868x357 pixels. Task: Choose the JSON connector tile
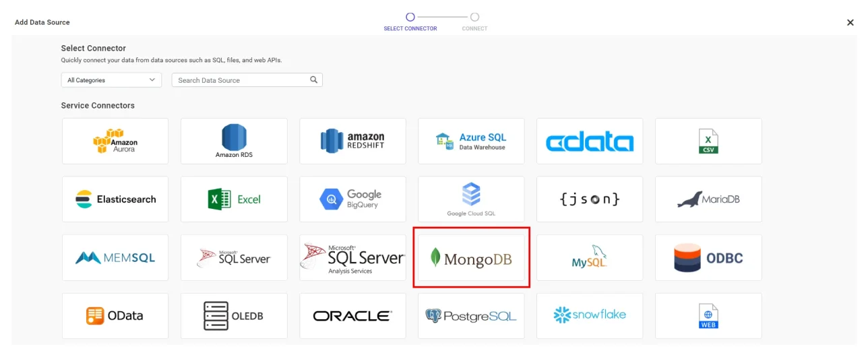pyautogui.click(x=590, y=199)
